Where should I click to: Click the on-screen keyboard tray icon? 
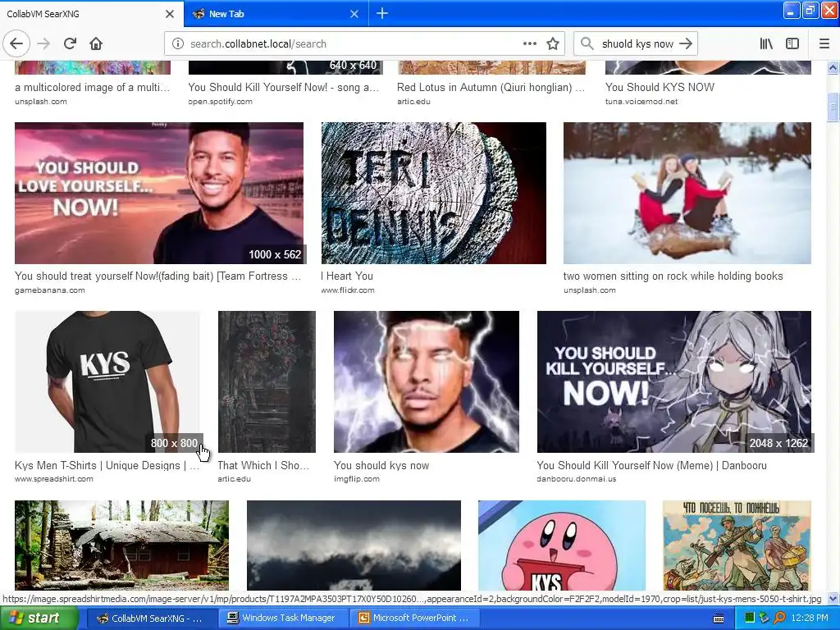pos(719,619)
